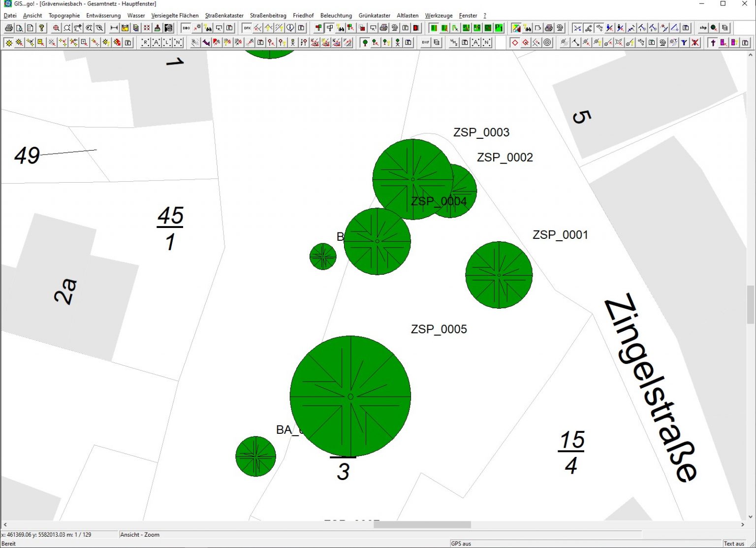Expand the Werkzeuge menu
Image resolution: width=756 pixels, height=548 pixels.
point(439,16)
